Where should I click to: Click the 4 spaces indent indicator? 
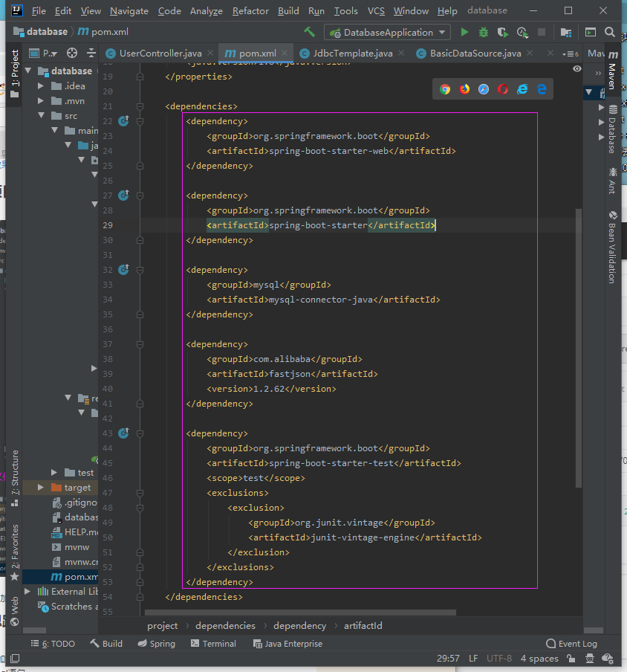[539, 659]
